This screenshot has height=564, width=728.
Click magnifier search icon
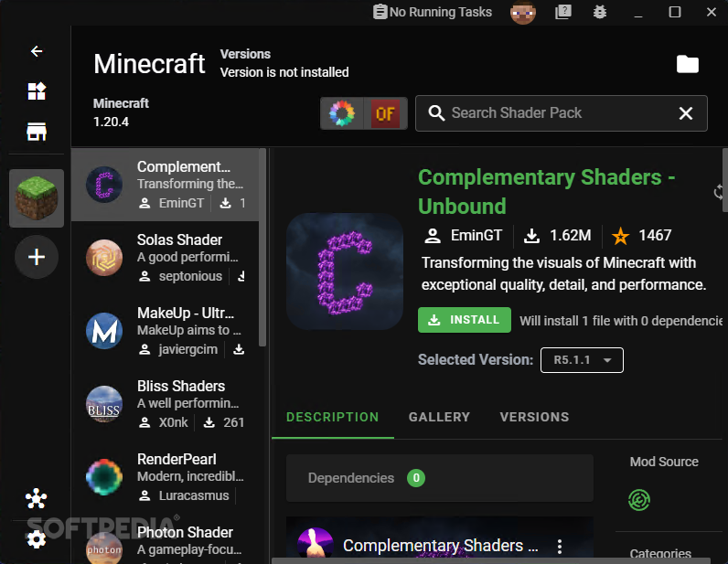[436, 112]
